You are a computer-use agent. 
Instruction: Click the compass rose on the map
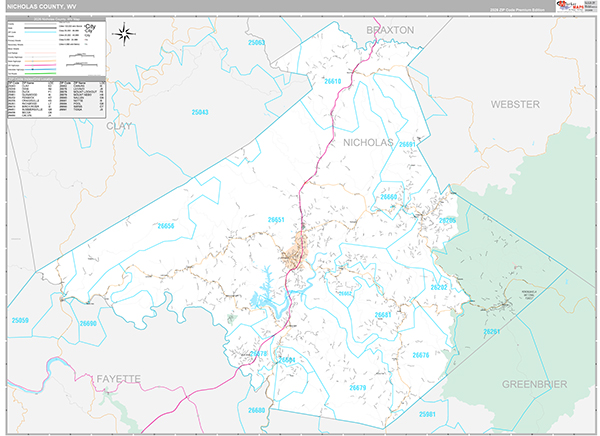[x=124, y=34]
